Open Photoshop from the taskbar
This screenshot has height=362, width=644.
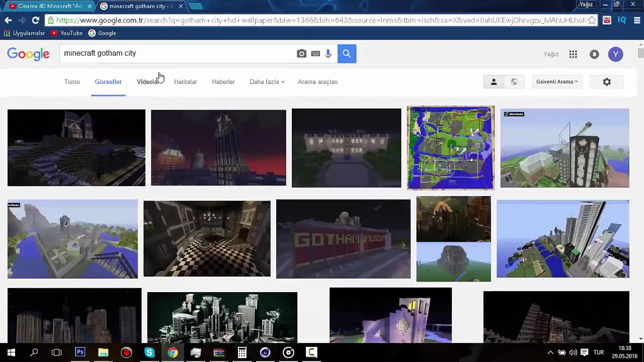80,352
